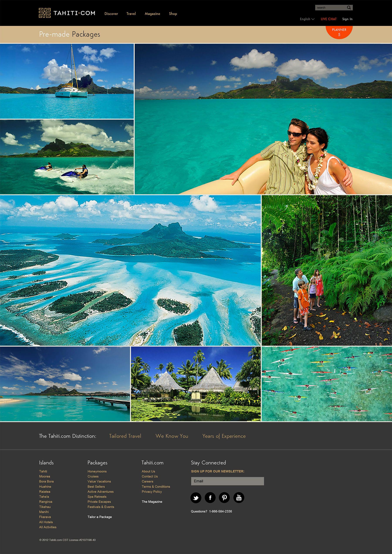Image resolution: width=392 pixels, height=554 pixels.
Task: Click the Tahiti.com logo icon
Action: (x=45, y=13)
